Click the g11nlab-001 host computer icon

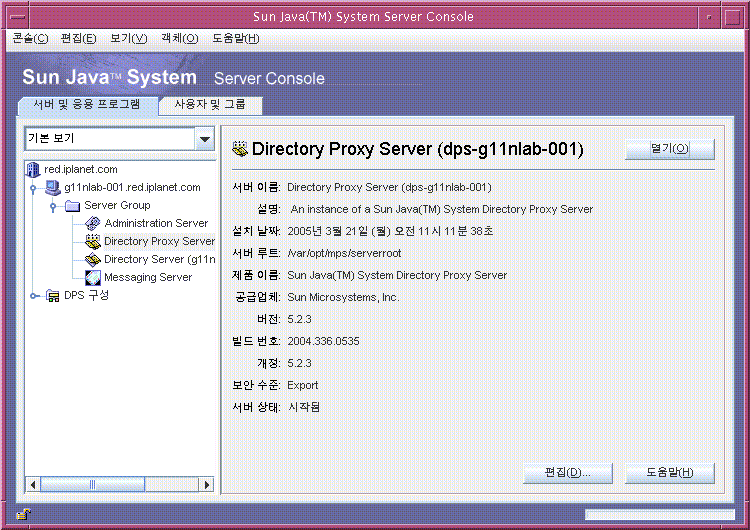[x=53, y=188]
